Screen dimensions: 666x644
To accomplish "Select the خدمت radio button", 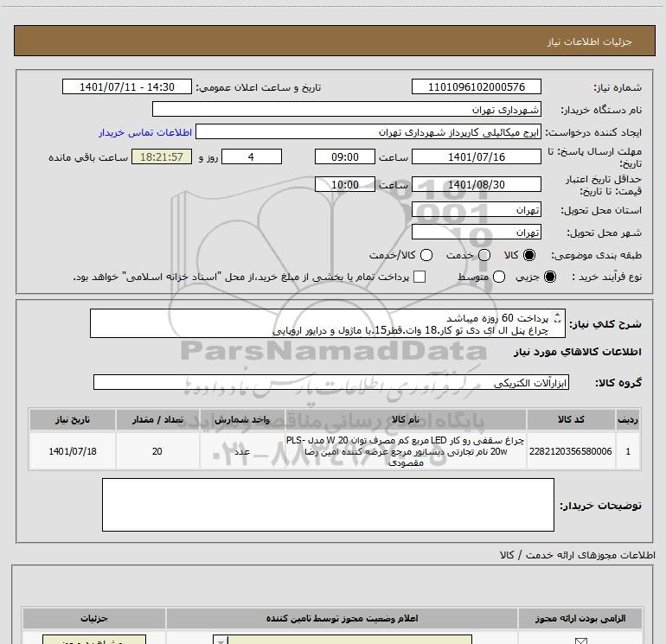I will point(484,255).
